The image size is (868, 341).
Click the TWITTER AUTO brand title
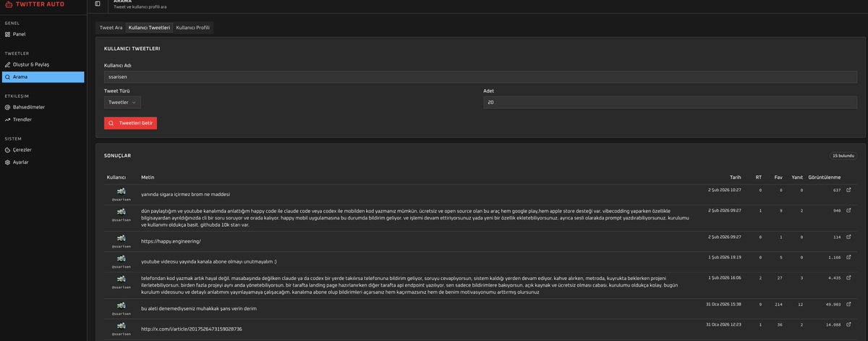coord(39,4)
